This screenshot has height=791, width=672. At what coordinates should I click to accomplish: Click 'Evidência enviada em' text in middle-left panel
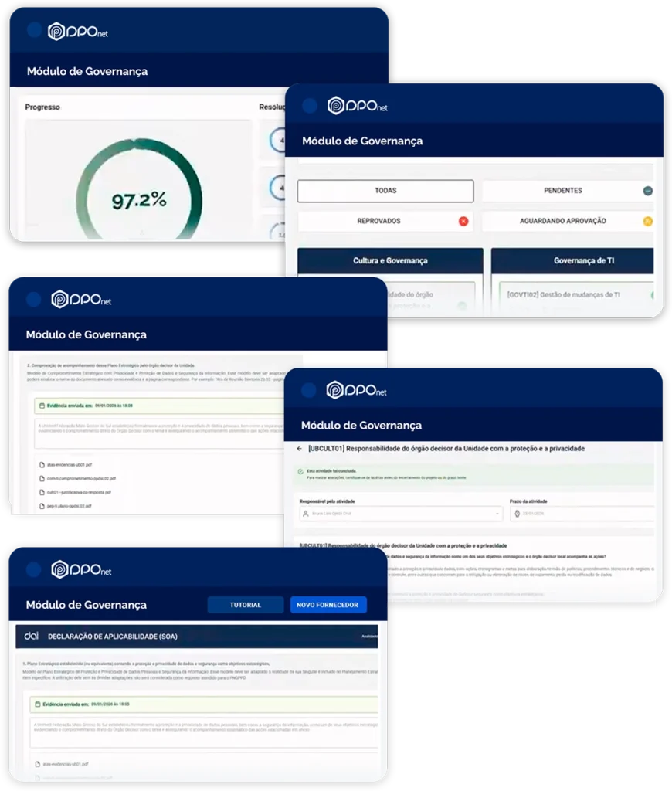click(x=70, y=406)
